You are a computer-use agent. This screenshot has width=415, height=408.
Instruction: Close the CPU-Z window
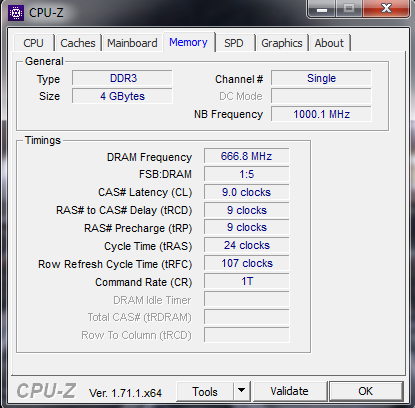[x=386, y=8]
